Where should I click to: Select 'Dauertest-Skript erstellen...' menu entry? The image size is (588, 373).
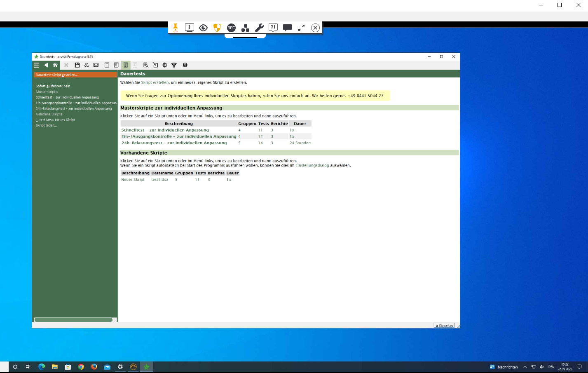pos(56,75)
